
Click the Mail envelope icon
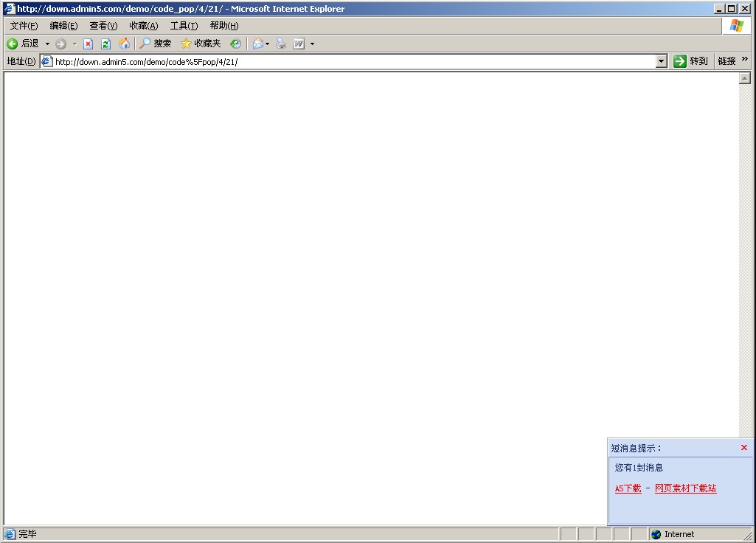pyautogui.click(x=257, y=44)
